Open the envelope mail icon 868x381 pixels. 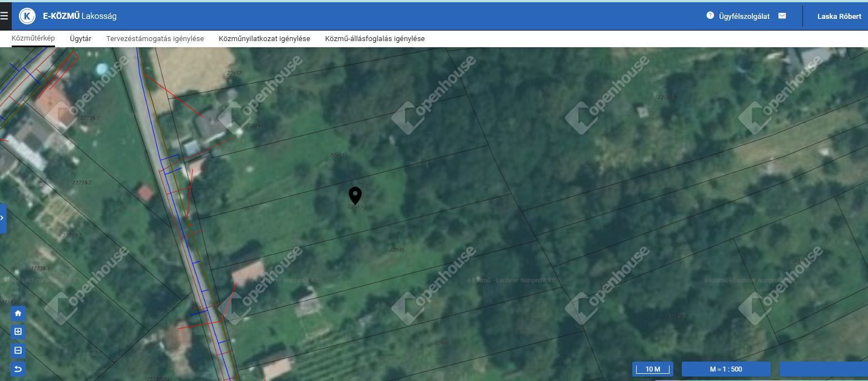(x=782, y=16)
